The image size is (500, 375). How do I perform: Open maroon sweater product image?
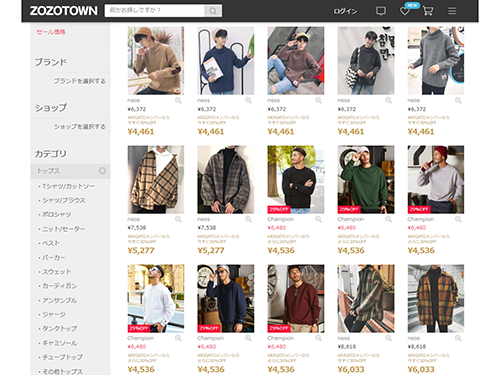(x=296, y=61)
